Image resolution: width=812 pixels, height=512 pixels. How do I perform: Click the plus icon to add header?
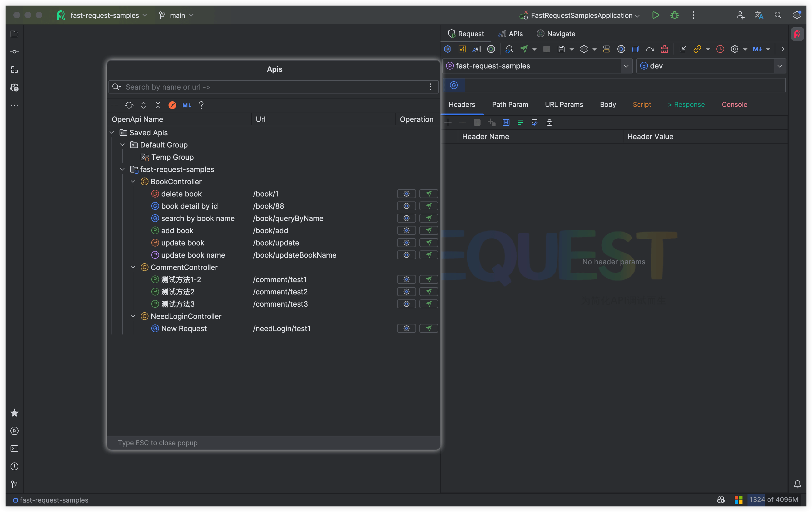[448, 122]
